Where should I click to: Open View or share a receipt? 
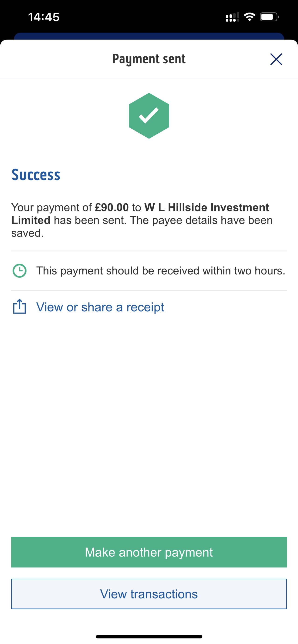coord(100,307)
